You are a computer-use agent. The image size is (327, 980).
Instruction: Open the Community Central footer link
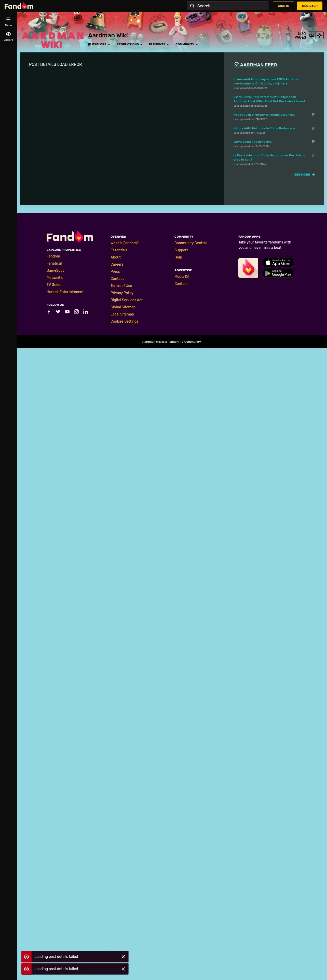point(190,243)
